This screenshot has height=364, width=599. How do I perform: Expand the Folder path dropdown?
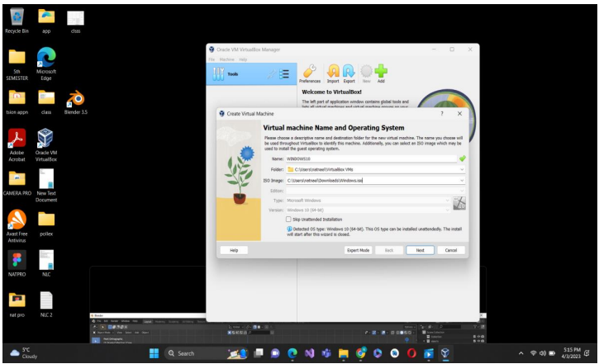[x=462, y=169]
